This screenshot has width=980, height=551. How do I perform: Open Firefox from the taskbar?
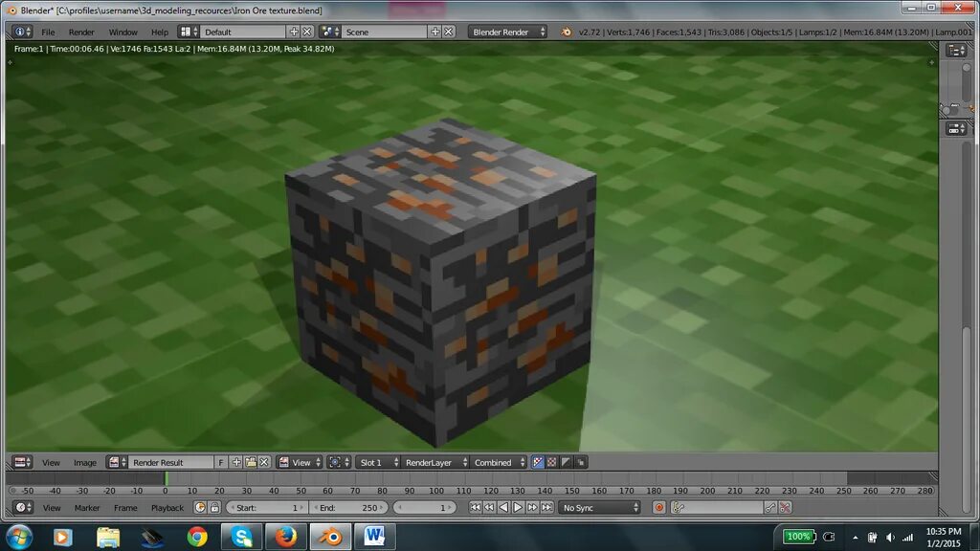(285, 537)
